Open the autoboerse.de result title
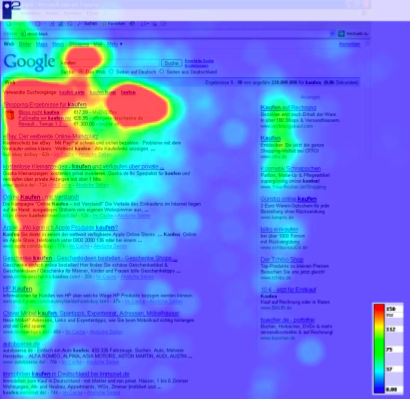 [21, 344]
